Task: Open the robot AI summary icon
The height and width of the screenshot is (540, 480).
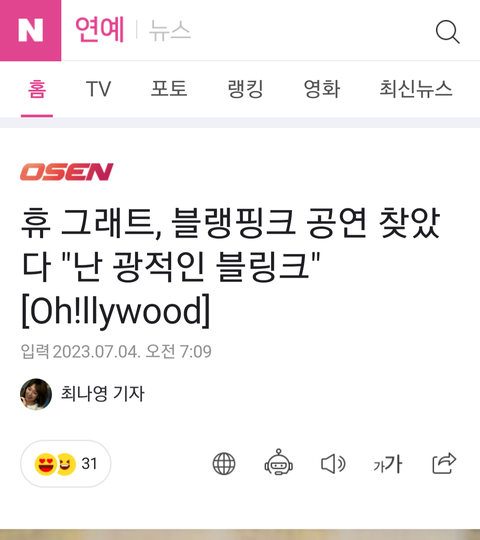Action: (x=279, y=463)
